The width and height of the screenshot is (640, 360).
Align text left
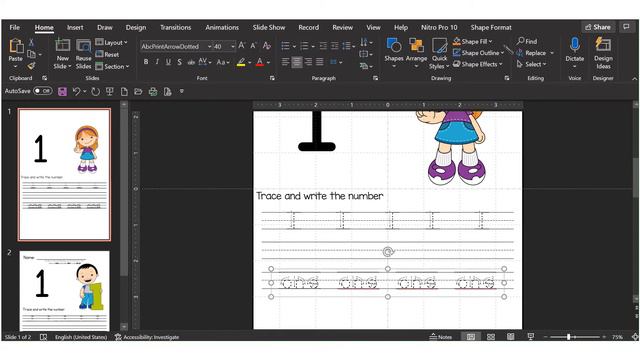[x=285, y=62]
